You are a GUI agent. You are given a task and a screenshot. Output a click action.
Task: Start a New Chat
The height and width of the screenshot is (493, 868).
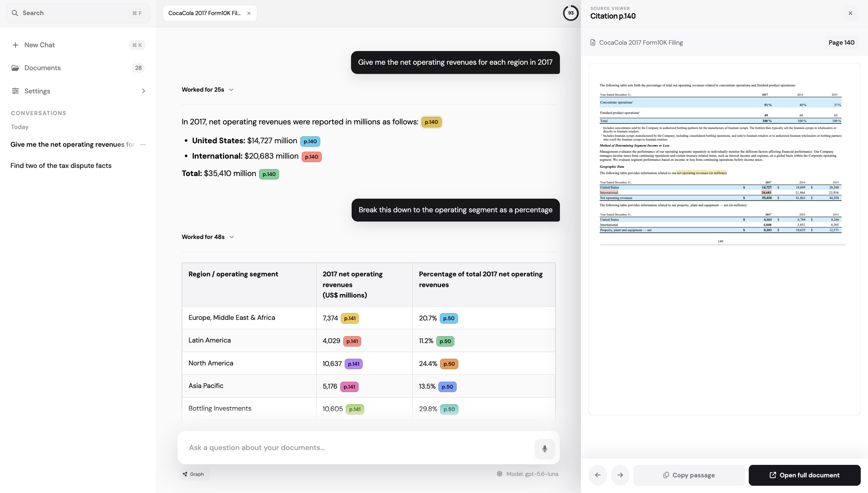pyautogui.click(x=78, y=45)
